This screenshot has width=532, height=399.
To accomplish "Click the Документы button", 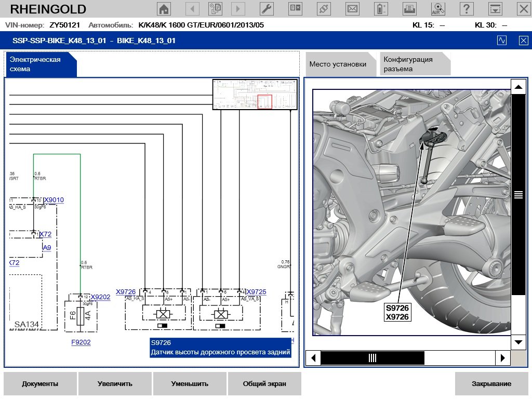I will pos(40,384).
